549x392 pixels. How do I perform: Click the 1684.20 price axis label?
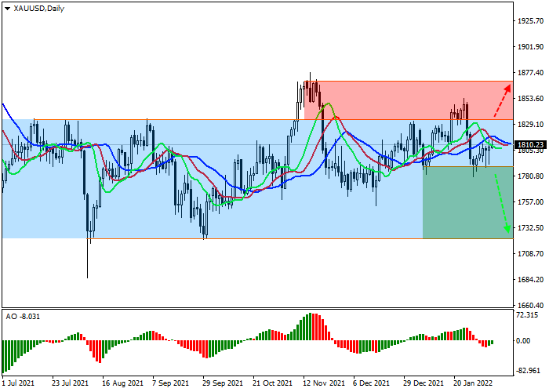click(x=531, y=280)
